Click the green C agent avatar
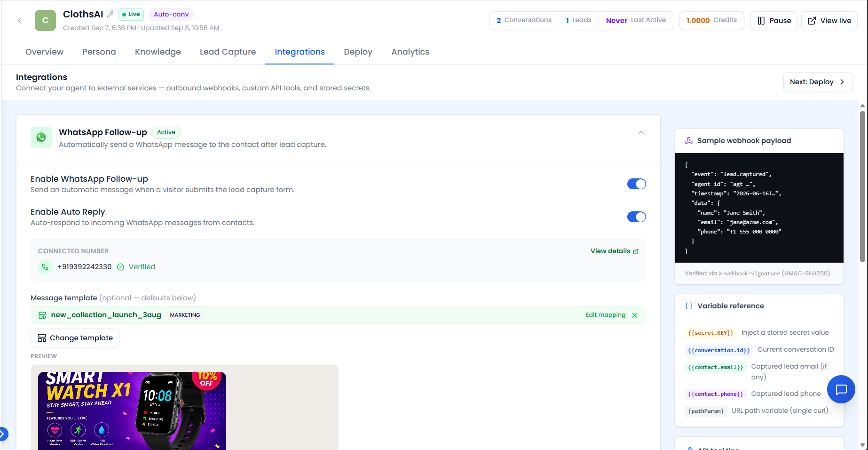Screen dimensions: 868x450 pos(45,20)
